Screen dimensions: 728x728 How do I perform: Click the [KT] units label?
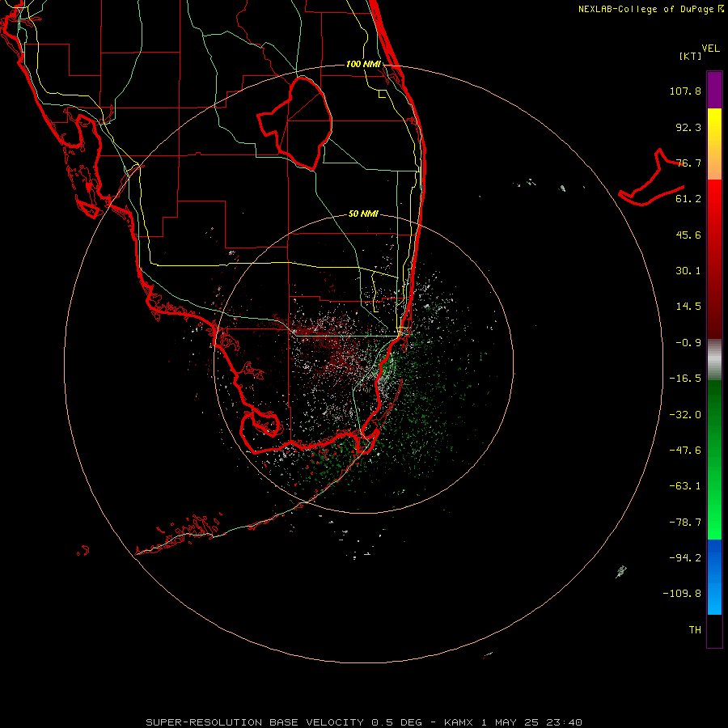691,56
